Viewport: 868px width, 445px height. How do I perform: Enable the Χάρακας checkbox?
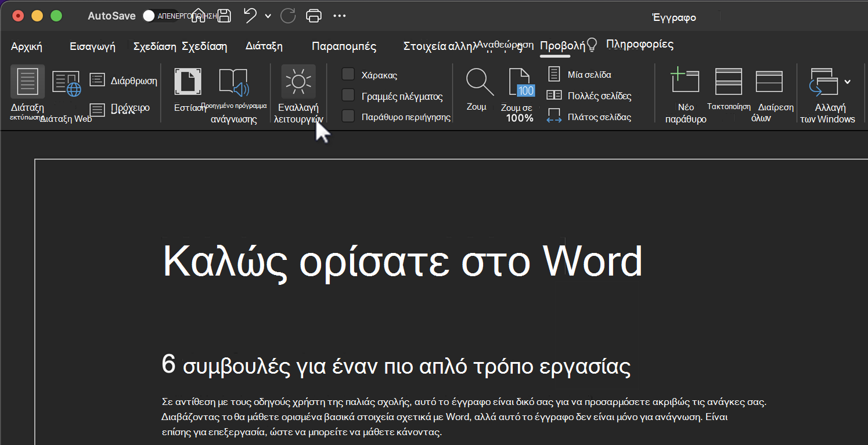[x=348, y=74]
